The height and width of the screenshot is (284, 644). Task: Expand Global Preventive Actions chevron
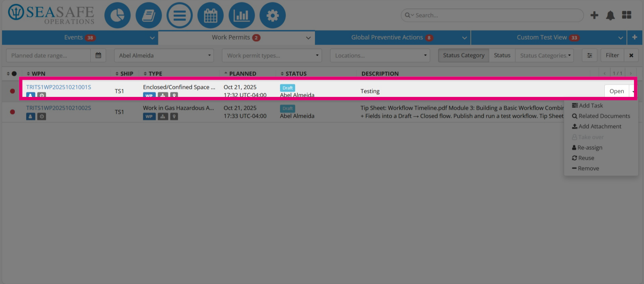(x=465, y=38)
